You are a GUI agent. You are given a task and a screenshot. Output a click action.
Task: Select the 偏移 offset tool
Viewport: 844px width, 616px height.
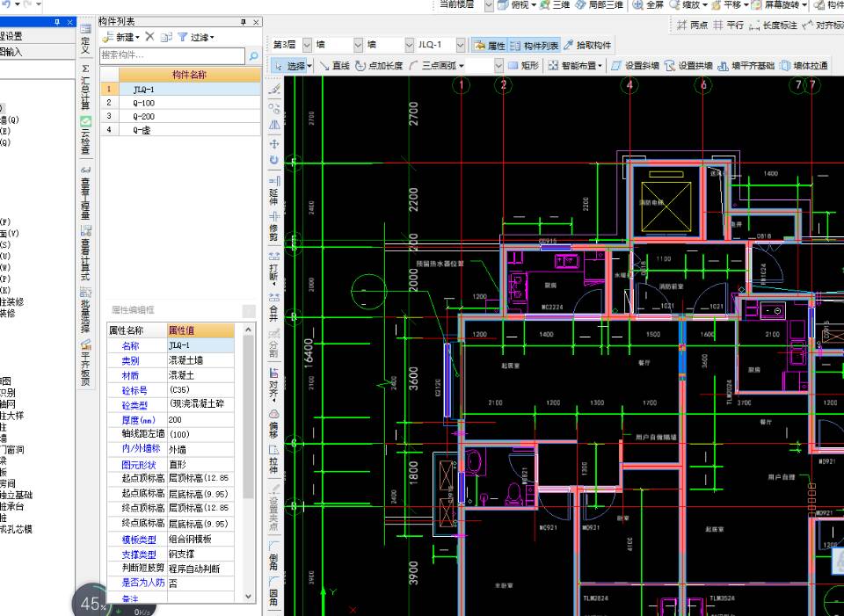[274, 424]
